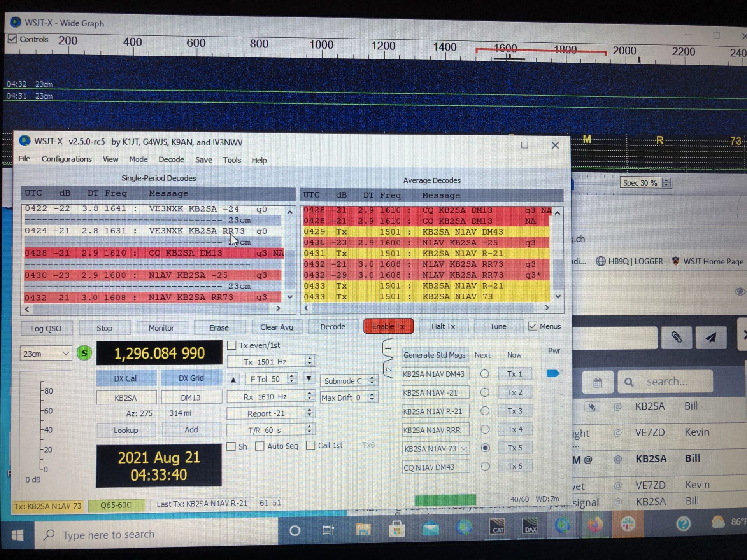Click the Halt Tx button
747x560 pixels.
click(443, 326)
